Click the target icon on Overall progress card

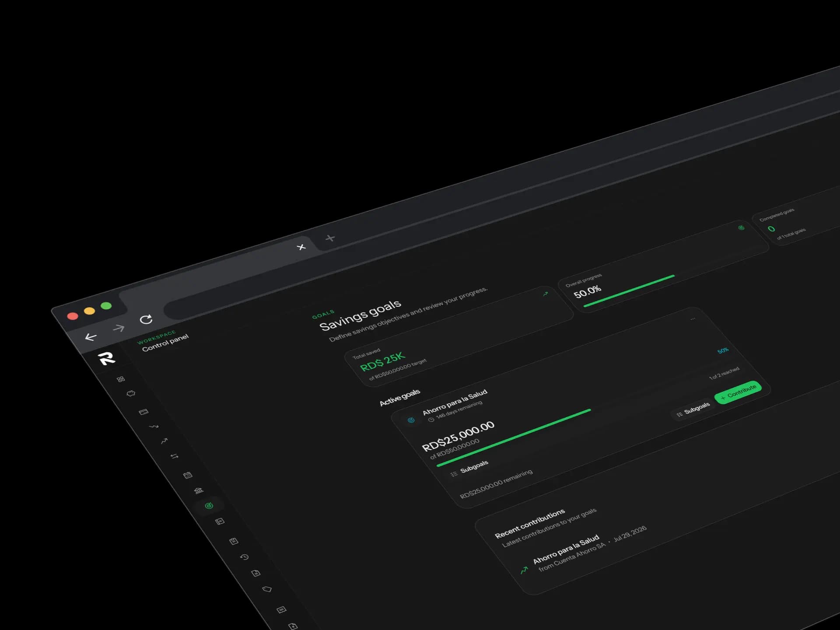pyautogui.click(x=741, y=227)
